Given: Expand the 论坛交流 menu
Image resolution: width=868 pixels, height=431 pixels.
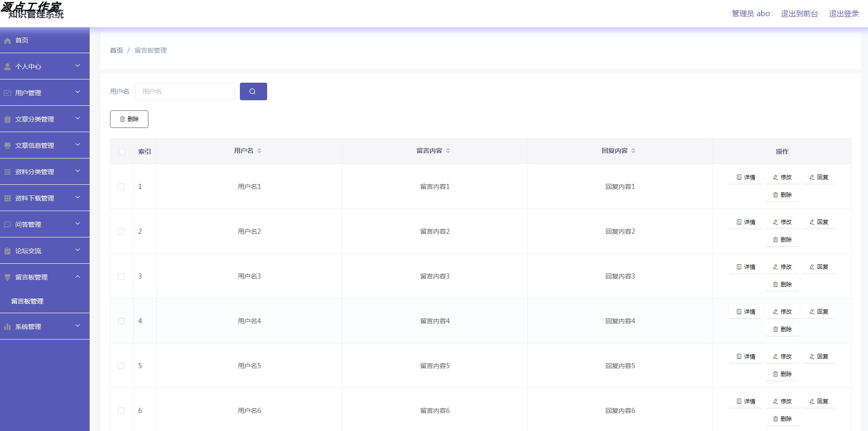Looking at the screenshot, I should [x=44, y=250].
